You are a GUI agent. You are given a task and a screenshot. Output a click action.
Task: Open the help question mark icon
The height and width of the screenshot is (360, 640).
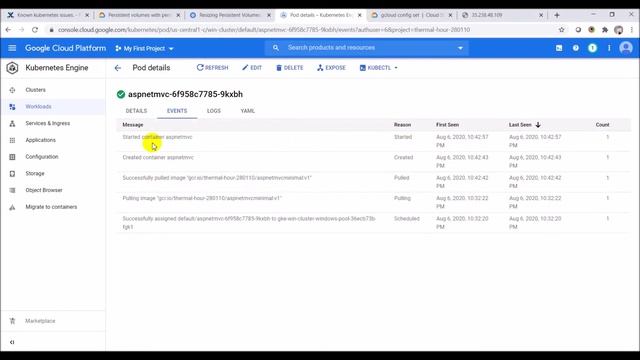click(x=576, y=48)
